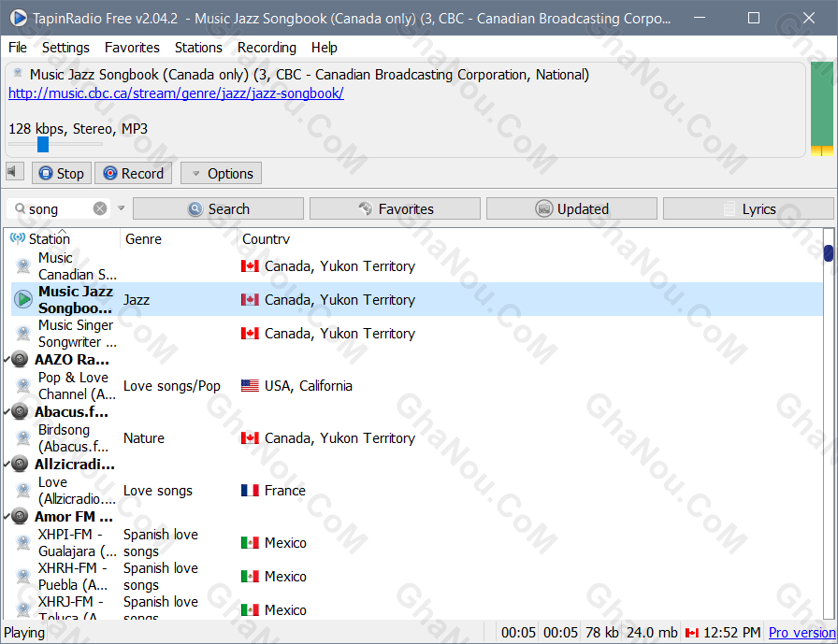Screen dimensions: 838x644
Task: Stop the current stream playback
Action: [x=62, y=173]
